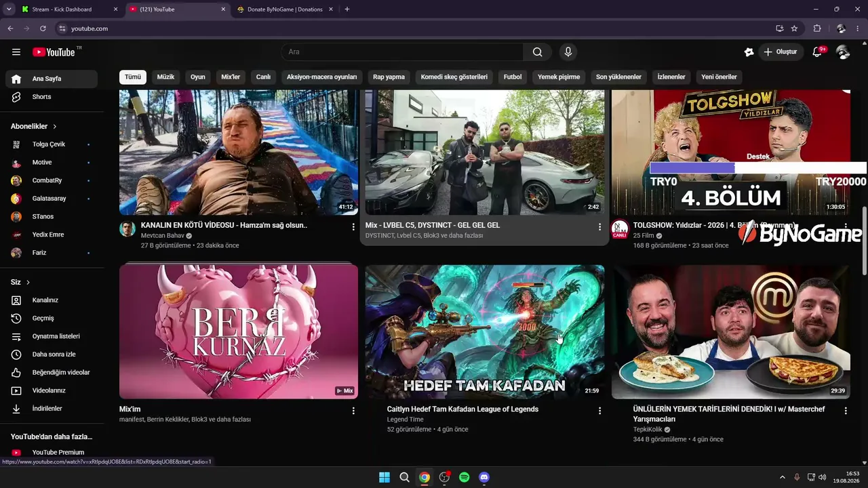Open the Oluştur create menu
Viewport: 868px width, 488px height.
tap(781, 52)
